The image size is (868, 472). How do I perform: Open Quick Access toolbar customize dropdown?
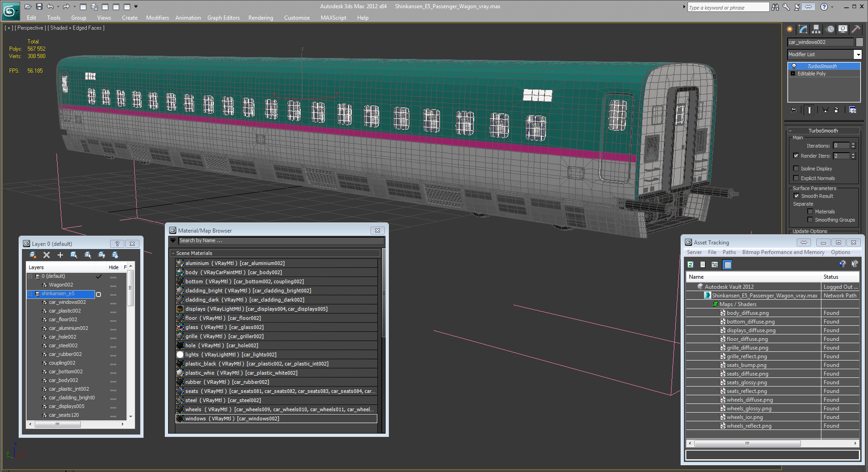click(x=136, y=6)
